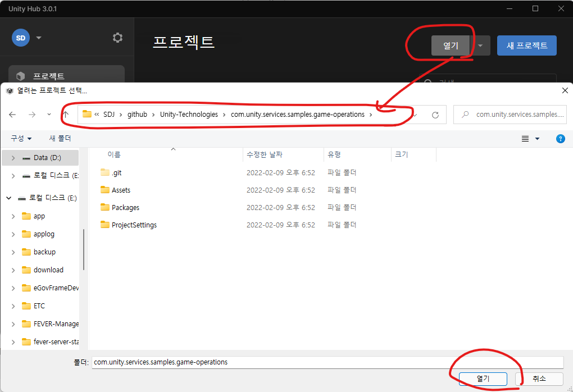This screenshot has width=573, height=392.
Task: Click the 폴더 name input field
Action: pyautogui.click(x=328, y=362)
